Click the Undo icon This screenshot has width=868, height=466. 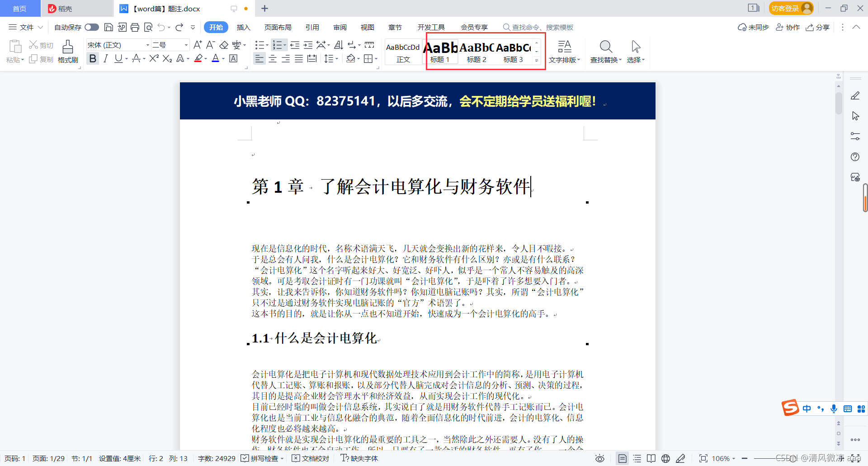(161, 27)
